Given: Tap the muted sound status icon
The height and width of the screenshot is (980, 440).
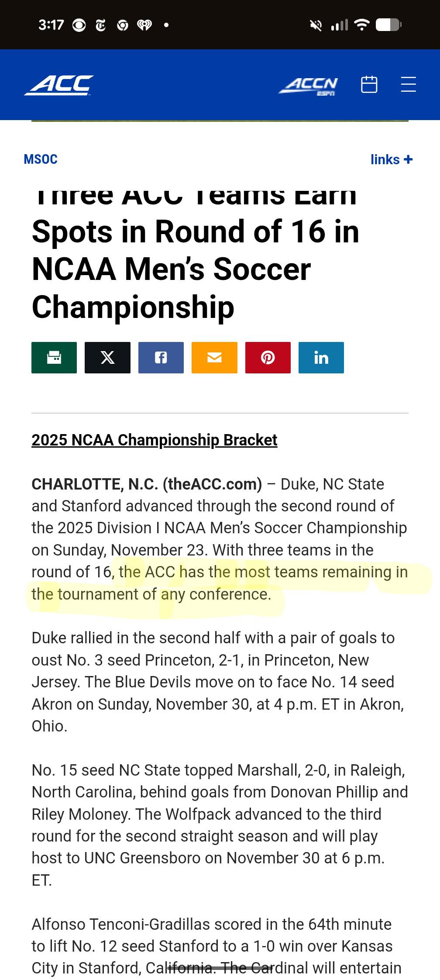Looking at the screenshot, I should click(x=316, y=25).
